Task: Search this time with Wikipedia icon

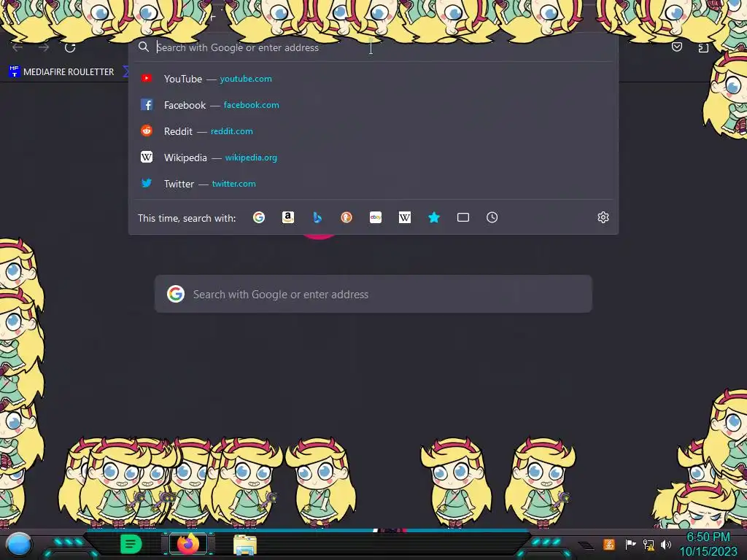Action: (x=404, y=217)
